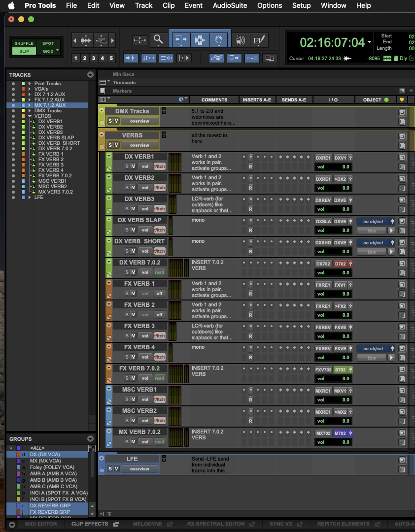Viewport: 415px width, 532px height.
Task: Click volume value 0.0 on MX VERB 7.0.2
Action: (346, 442)
